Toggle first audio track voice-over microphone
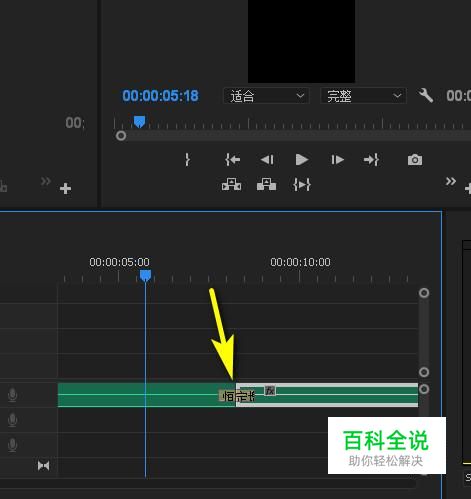This screenshot has width=471, height=499. [12, 395]
